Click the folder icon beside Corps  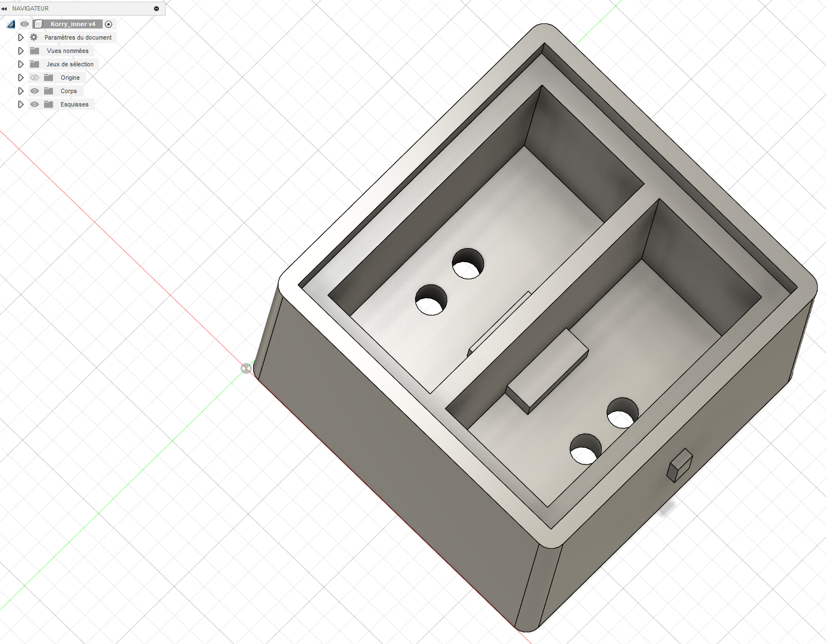click(49, 91)
